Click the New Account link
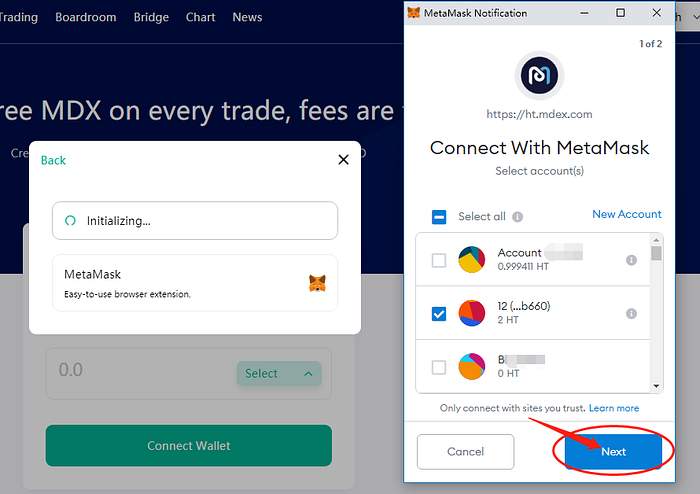This screenshot has height=494, width=700. click(x=627, y=214)
